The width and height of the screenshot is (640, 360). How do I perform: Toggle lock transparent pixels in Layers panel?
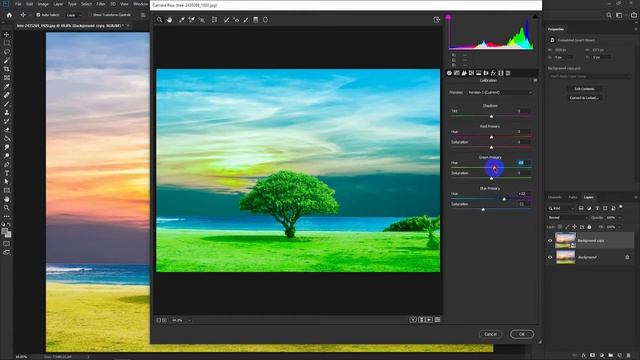point(560,227)
